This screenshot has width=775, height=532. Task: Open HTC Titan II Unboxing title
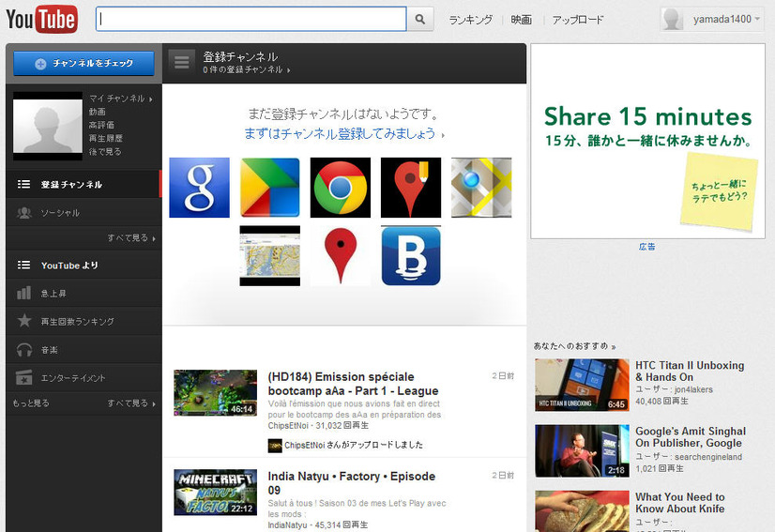coord(690,371)
